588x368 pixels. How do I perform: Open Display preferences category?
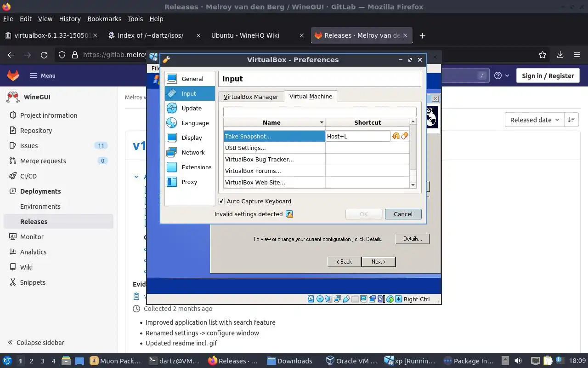(190, 138)
